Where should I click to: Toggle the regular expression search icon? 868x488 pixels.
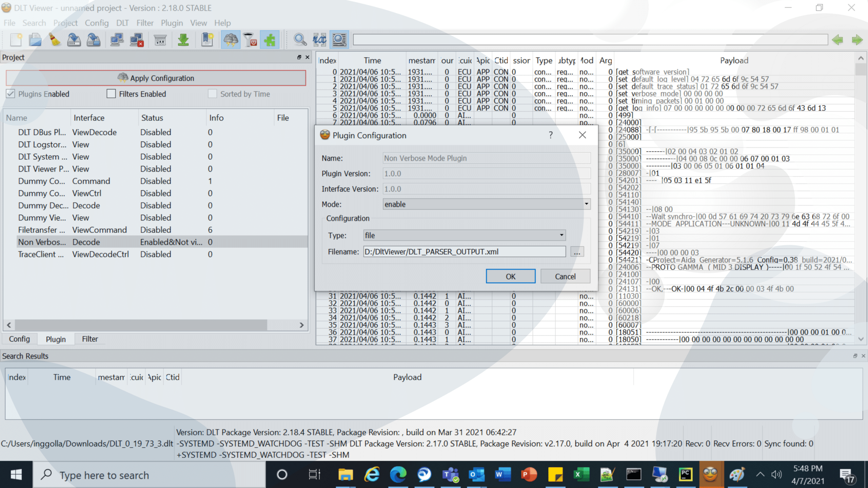click(319, 40)
